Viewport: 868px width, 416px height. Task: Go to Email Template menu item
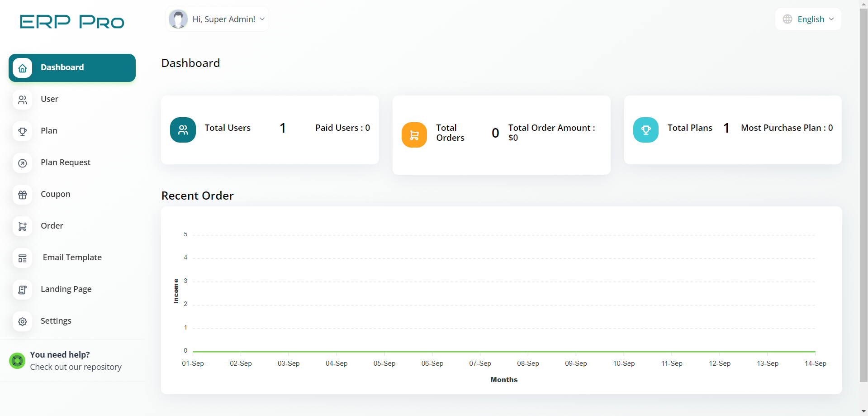(x=72, y=258)
